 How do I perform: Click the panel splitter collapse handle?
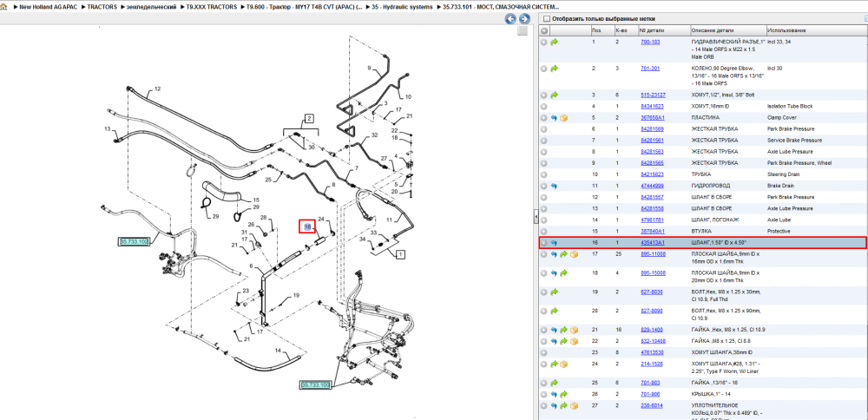[x=536, y=217]
